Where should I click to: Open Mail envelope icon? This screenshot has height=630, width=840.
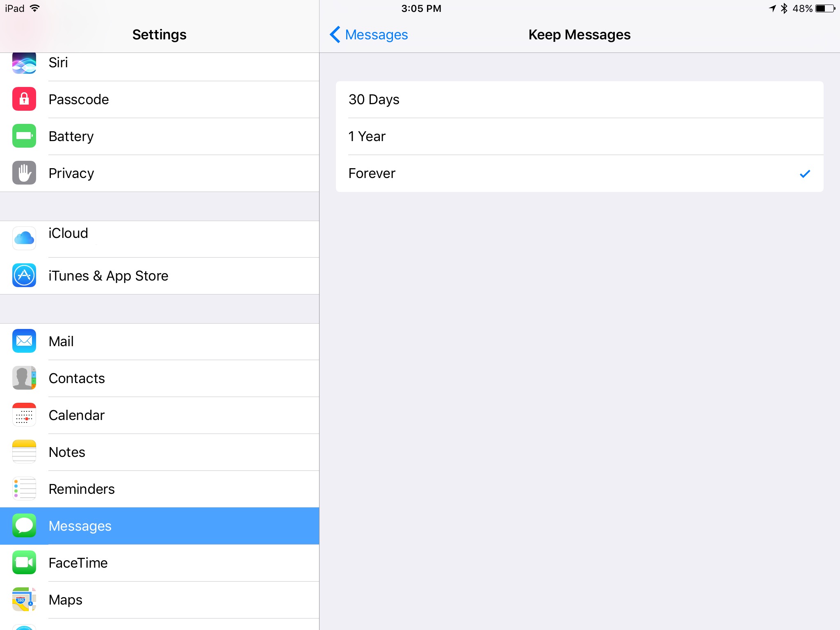point(24,341)
